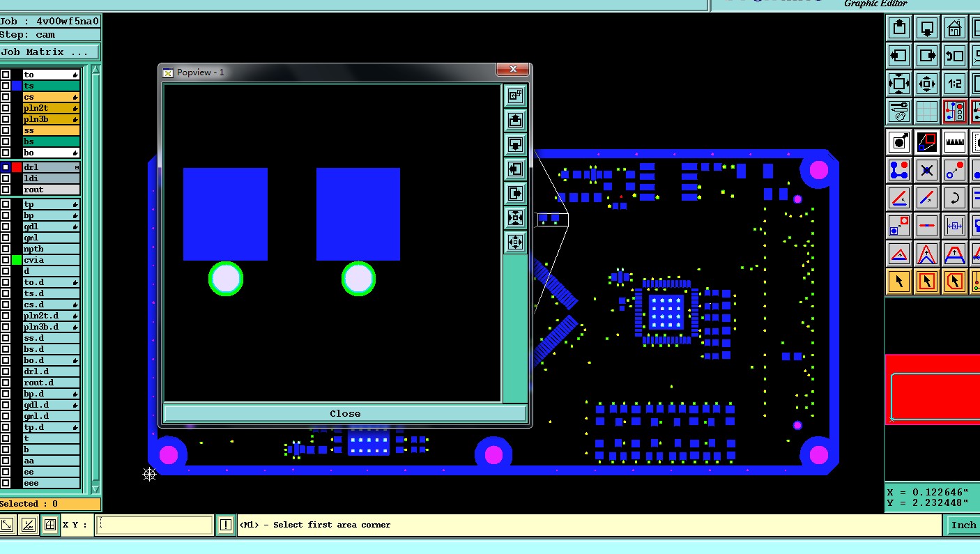This screenshot has height=554, width=980.
Task: Toggle the checkbox for layer ts
Action: [6, 86]
